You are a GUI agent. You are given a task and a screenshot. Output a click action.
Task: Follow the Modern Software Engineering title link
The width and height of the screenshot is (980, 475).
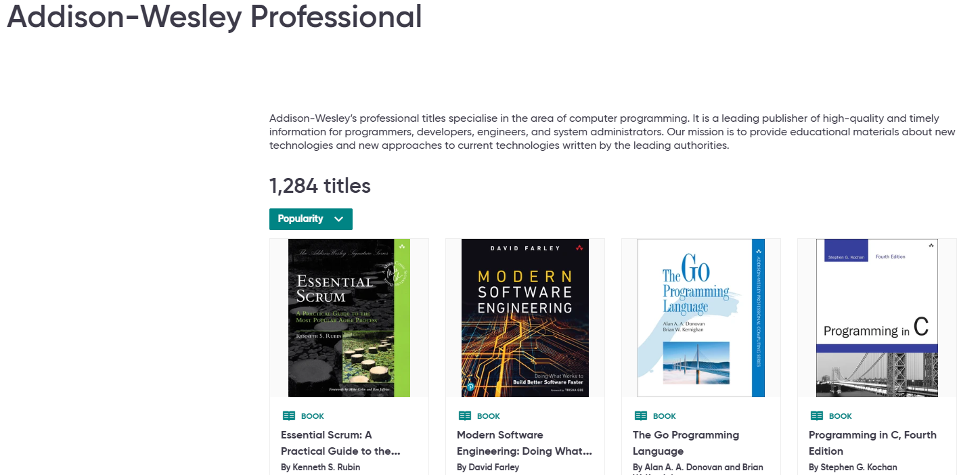point(524,443)
